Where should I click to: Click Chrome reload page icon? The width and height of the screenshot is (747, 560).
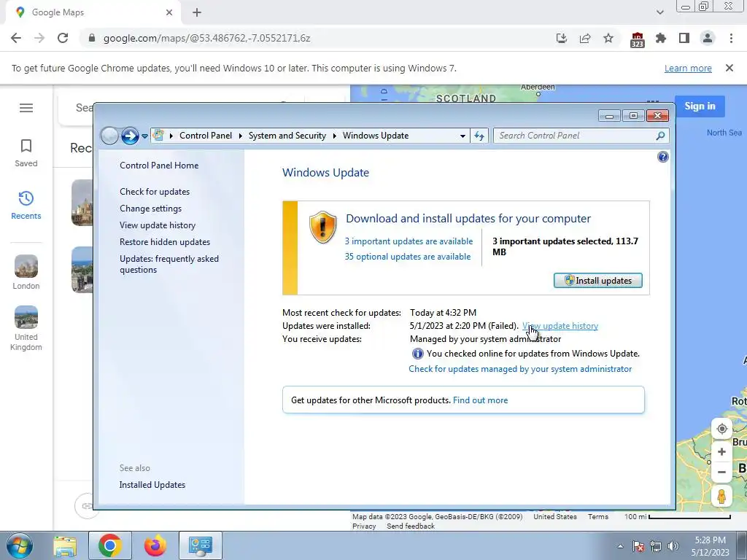pos(63,38)
